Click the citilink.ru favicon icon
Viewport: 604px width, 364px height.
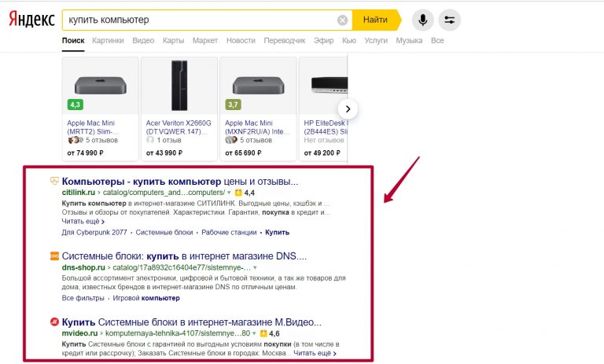tap(54, 181)
